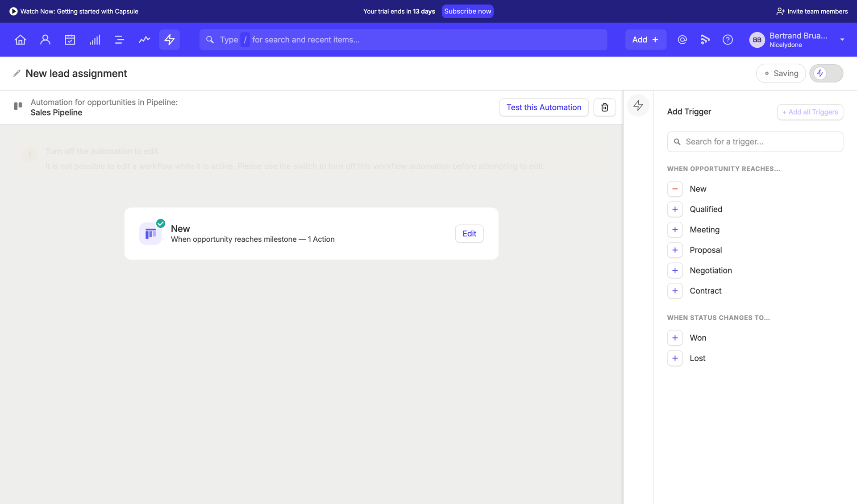Add the Won trigger with the plus button
This screenshot has width=857, height=504.
coord(675,338)
